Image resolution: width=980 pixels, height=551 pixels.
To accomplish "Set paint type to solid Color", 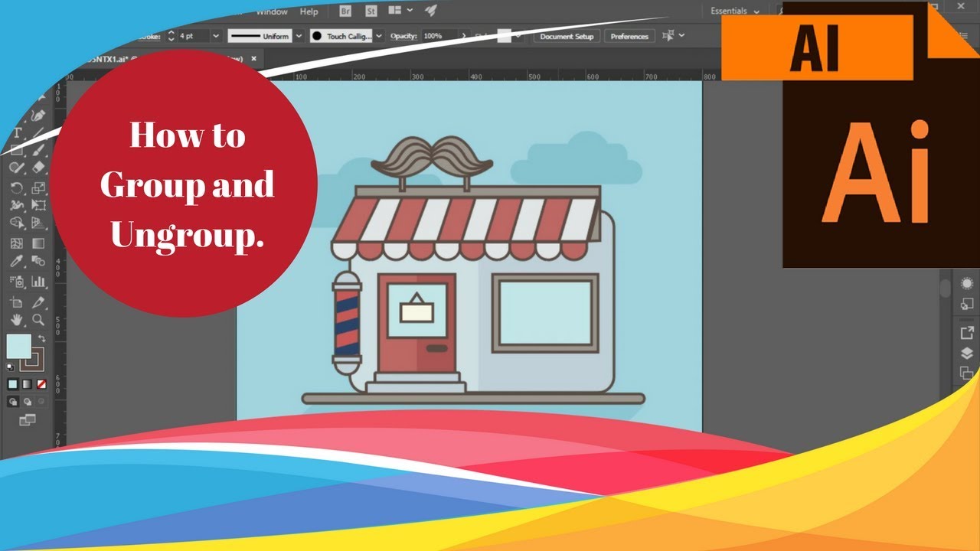I will pos(13,384).
